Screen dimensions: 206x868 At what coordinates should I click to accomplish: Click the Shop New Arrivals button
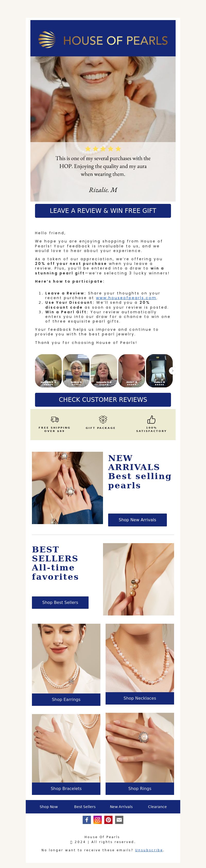pos(137,519)
